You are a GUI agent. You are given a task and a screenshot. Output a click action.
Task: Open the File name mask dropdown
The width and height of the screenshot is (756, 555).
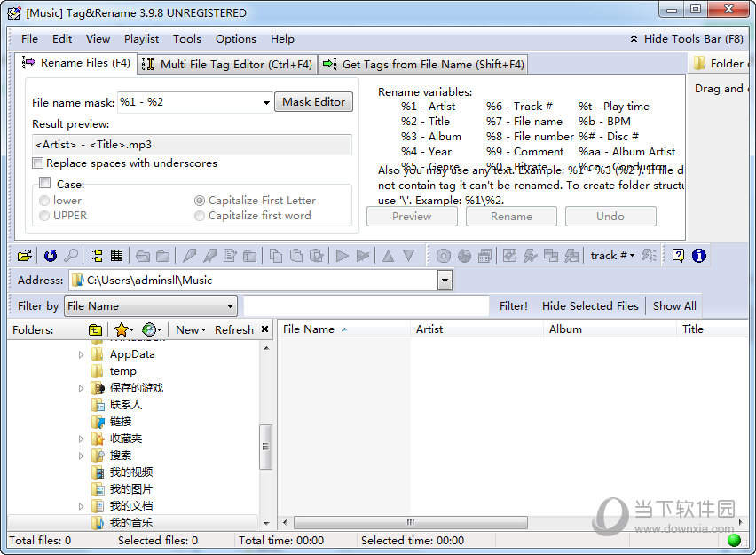pos(266,102)
